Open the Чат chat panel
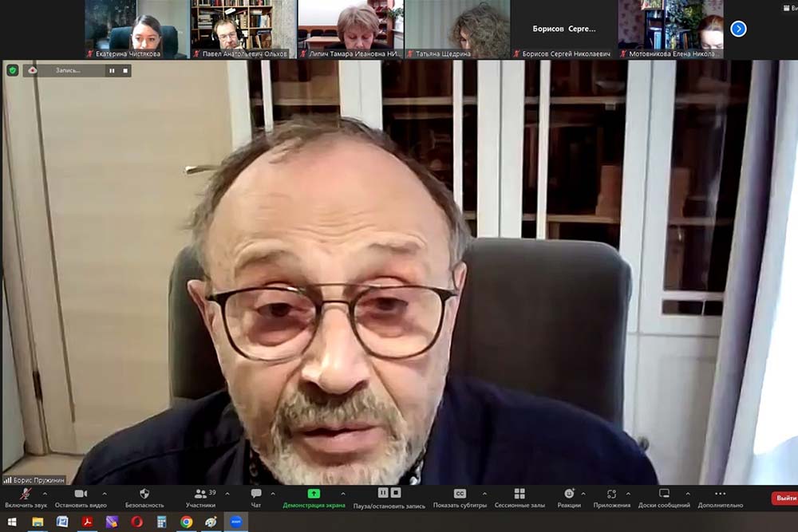Screen dimensions: 798x532 click(256, 495)
